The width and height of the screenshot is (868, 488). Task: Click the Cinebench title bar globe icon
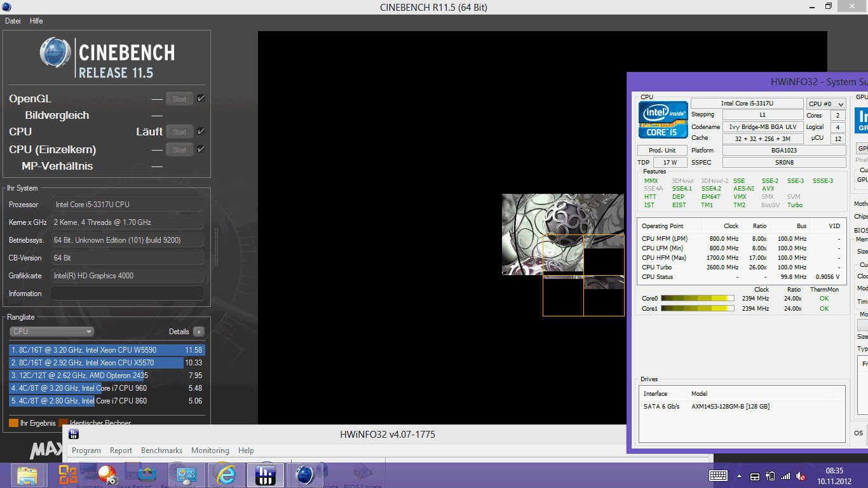pyautogui.click(x=7, y=6)
